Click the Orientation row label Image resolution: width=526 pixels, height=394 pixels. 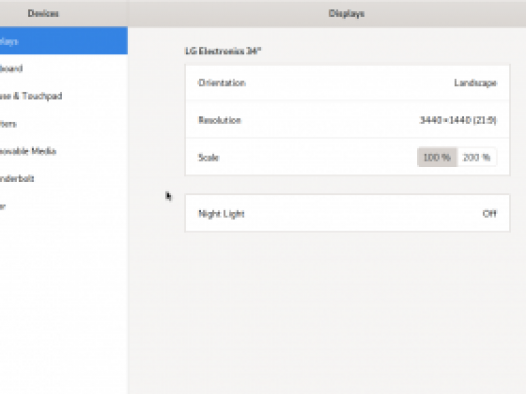(222, 83)
